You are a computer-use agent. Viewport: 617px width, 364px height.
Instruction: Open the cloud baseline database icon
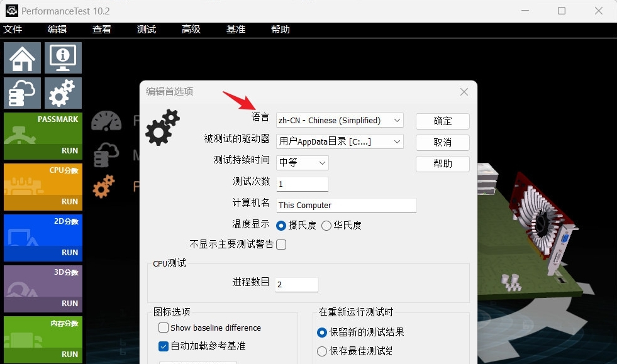tap(23, 93)
